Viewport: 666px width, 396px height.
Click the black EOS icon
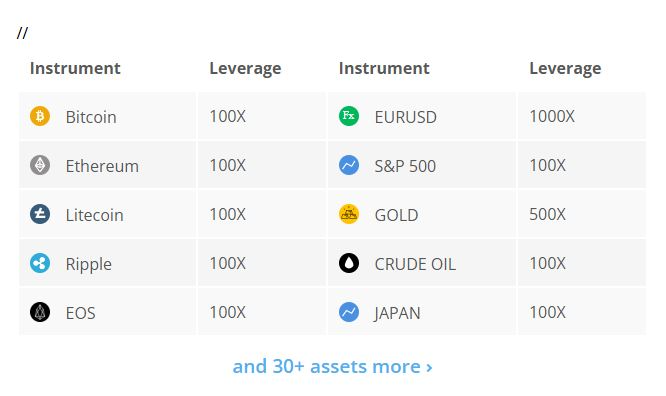tap(40, 312)
